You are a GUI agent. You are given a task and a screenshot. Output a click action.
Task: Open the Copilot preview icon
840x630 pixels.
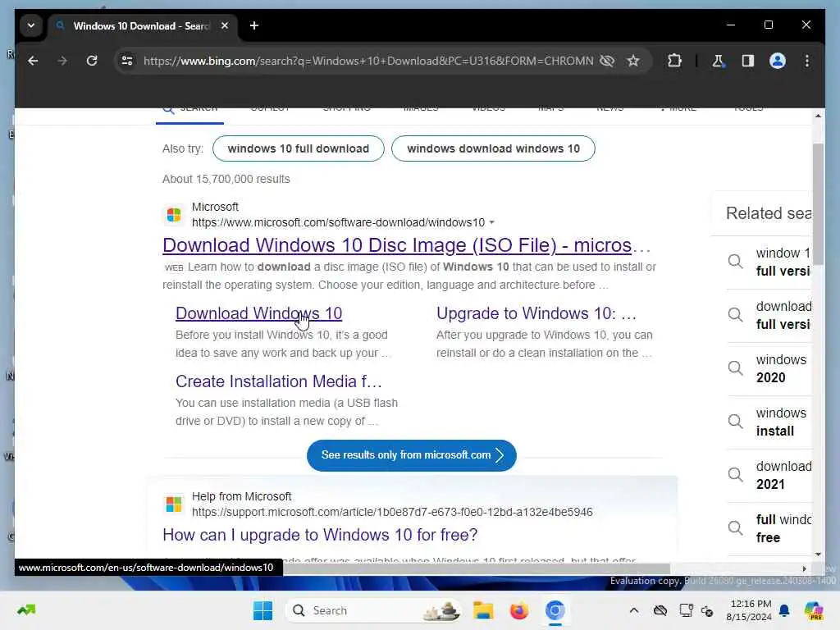(814, 610)
